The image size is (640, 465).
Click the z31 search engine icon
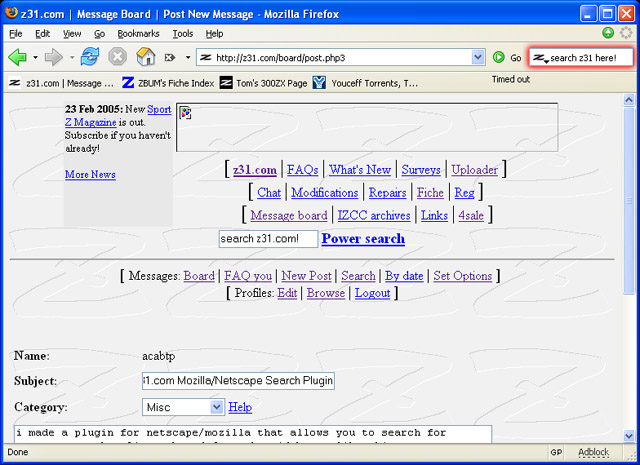click(540, 58)
